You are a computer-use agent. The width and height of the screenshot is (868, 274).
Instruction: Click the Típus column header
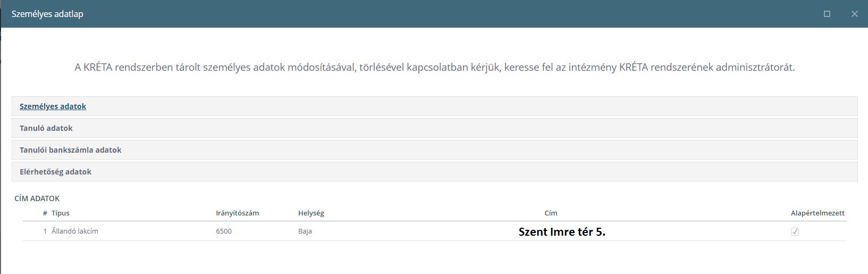pos(60,213)
